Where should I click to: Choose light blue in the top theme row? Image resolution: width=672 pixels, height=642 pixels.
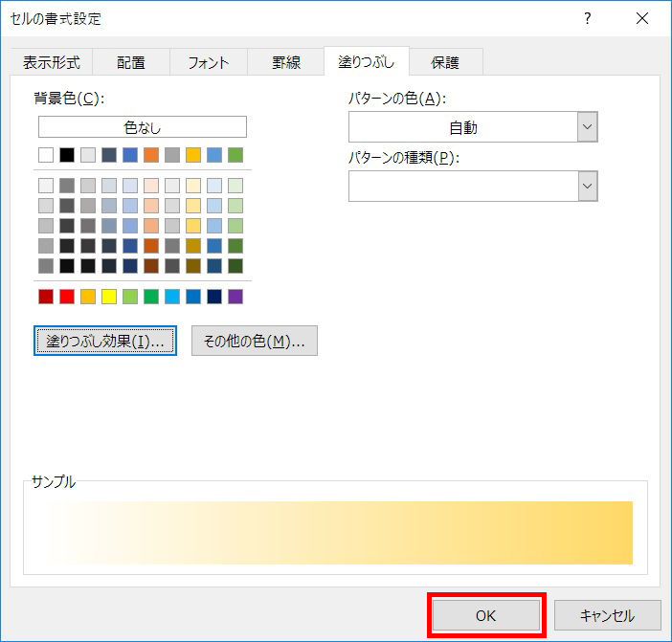click(x=214, y=155)
